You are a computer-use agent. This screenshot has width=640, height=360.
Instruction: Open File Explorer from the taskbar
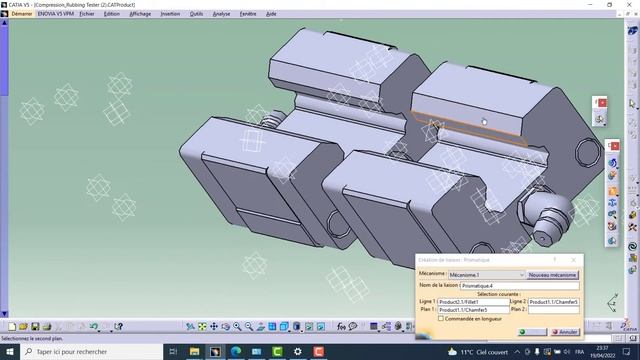pyautogui.click(x=195, y=351)
